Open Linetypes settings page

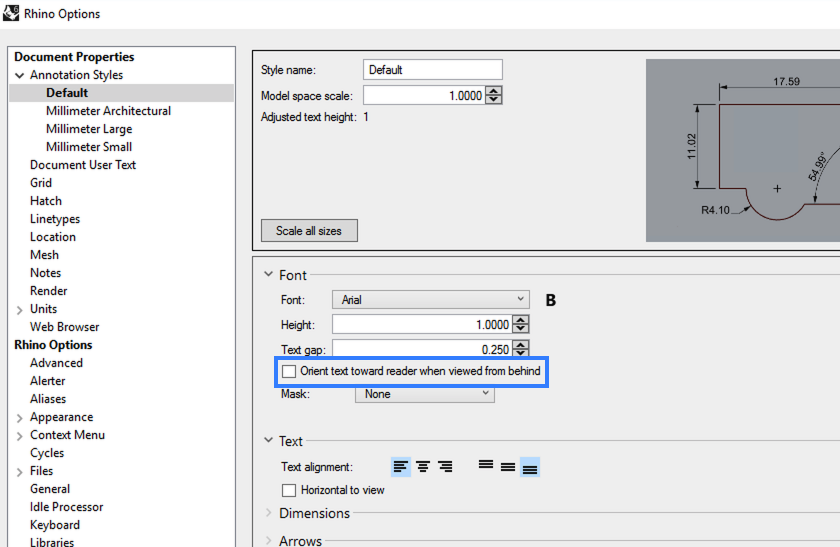(x=55, y=219)
